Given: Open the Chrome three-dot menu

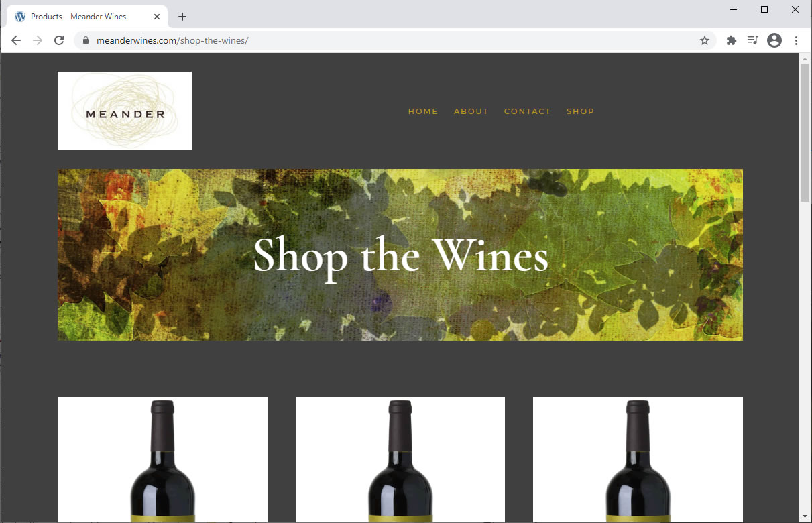Looking at the screenshot, I should (797, 40).
